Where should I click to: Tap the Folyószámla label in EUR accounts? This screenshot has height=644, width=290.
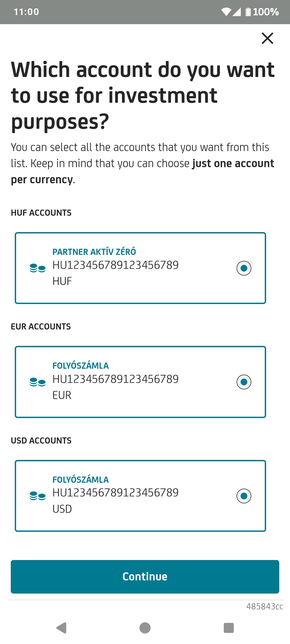(x=81, y=366)
